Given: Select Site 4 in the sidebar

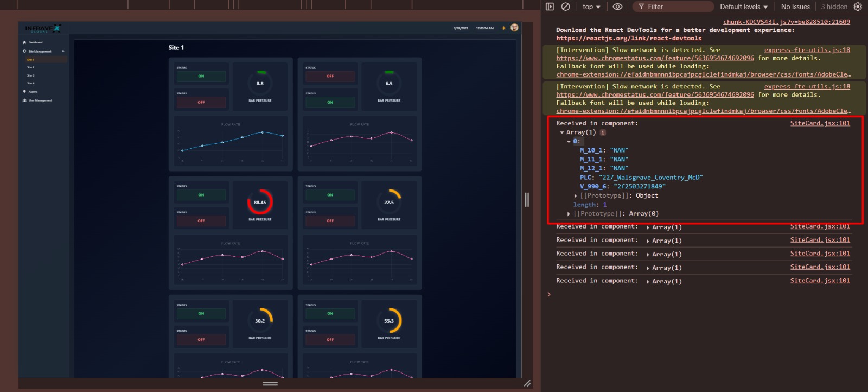Looking at the screenshot, I should pyautogui.click(x=31, y=84).
